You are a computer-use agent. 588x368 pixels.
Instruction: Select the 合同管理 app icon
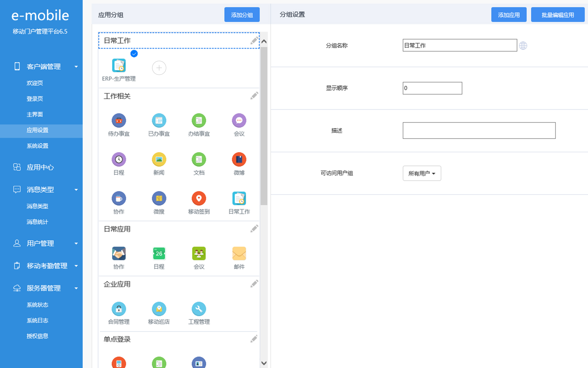click(119, 309)
